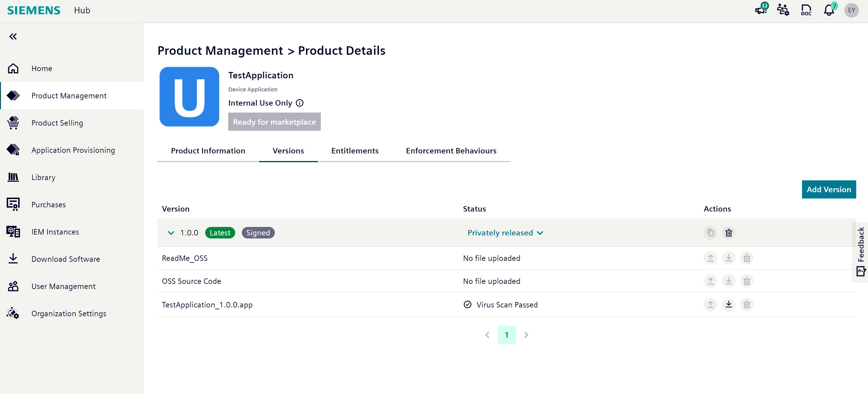The image size is (868, 394).
Task: Click the SIEMENS logo
Action: (34, 10)
